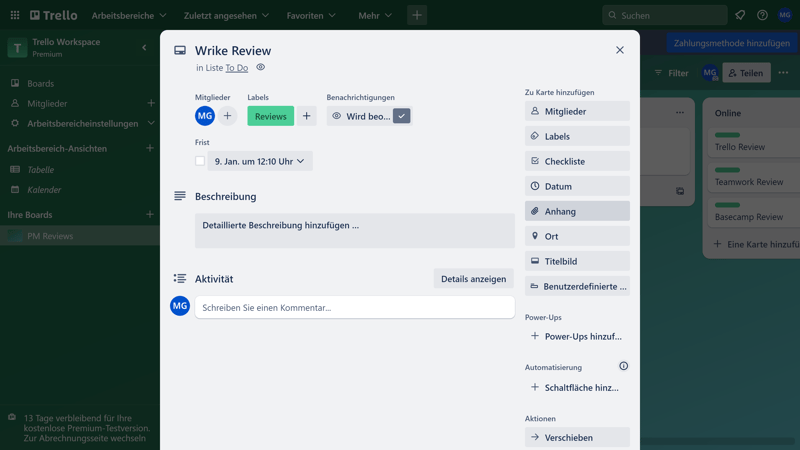
Task: Open the Zuletzt angesehen dropdown
Action: (226, 15)
